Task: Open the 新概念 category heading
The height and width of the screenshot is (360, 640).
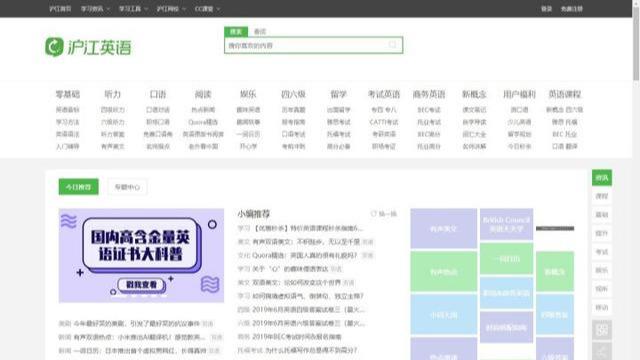Action: click(x=474, y=94)
